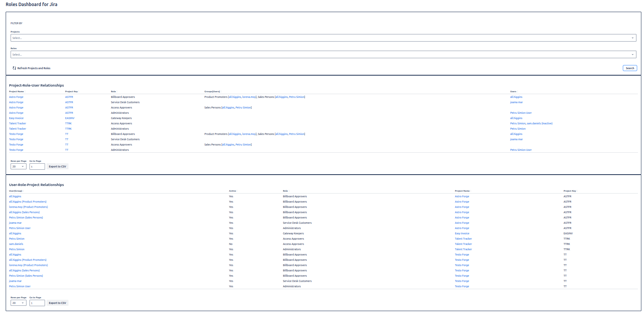Select the 'Roles Dashboard for Jira' title
644x316 pixels.
point(31,5)
